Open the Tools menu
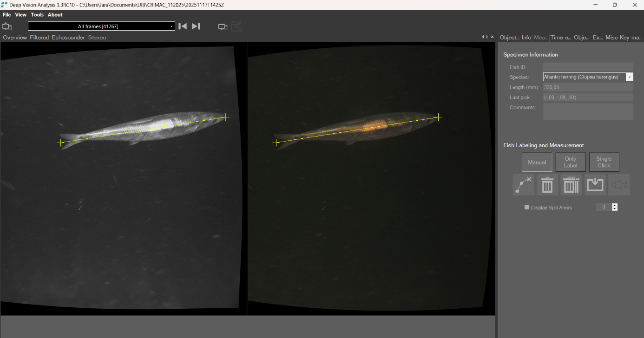 37,15
